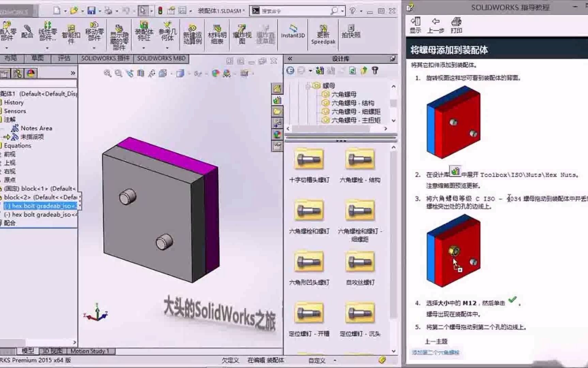Viewport: 588px width, 368px height.
Task: Switch to the 草图 tab
Action: click(x=37, y=58)
